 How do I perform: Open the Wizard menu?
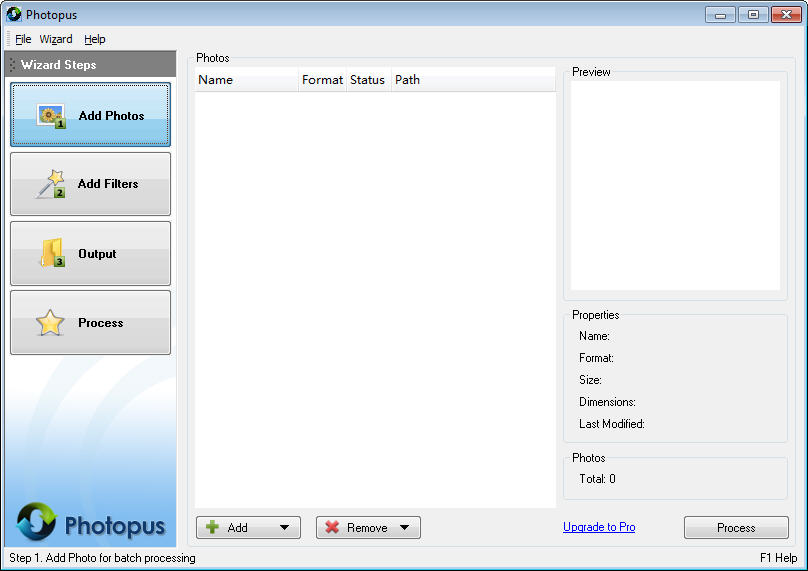[x=56, y=39]
